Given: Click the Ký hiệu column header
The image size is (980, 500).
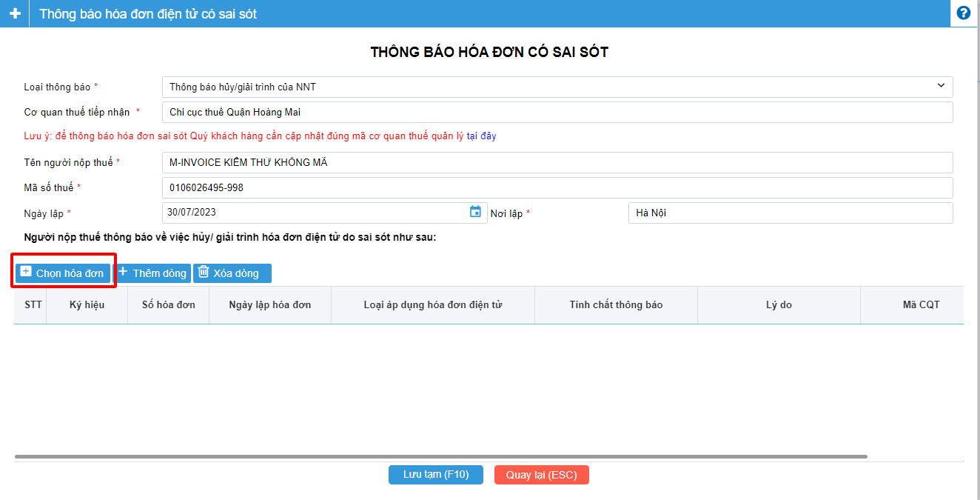Looking at the screenshot, I should [87, 305].
